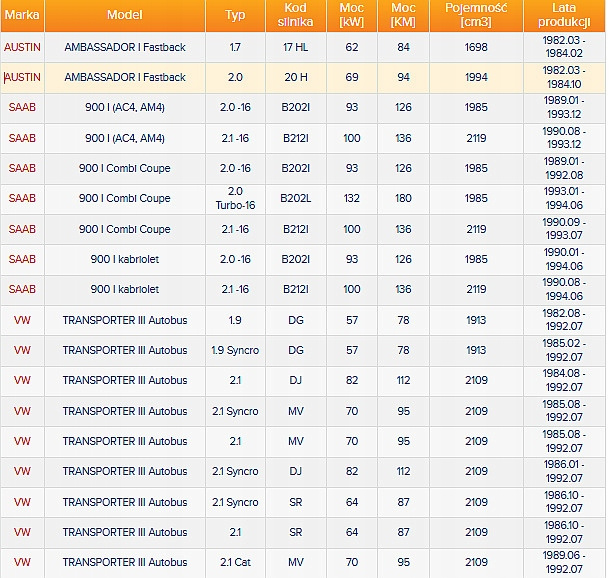Open AUSTIN link in the 1.7 row

[22, 47]
